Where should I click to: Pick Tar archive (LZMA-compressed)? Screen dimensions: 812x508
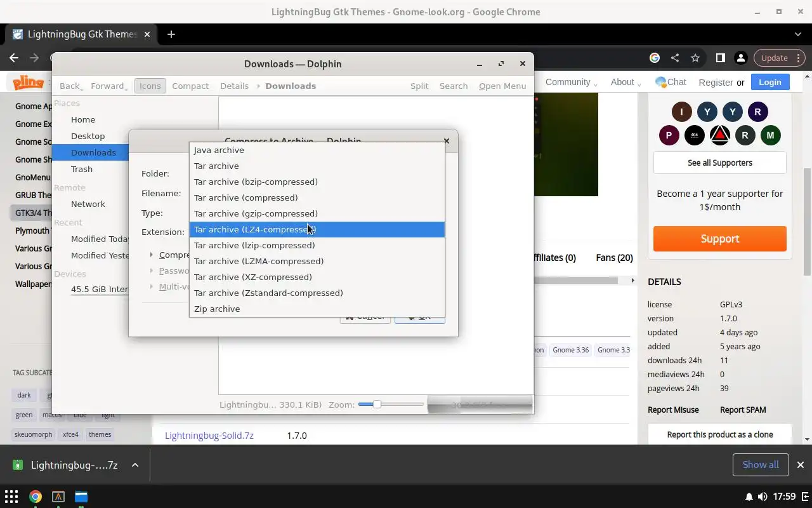[317, 261]
